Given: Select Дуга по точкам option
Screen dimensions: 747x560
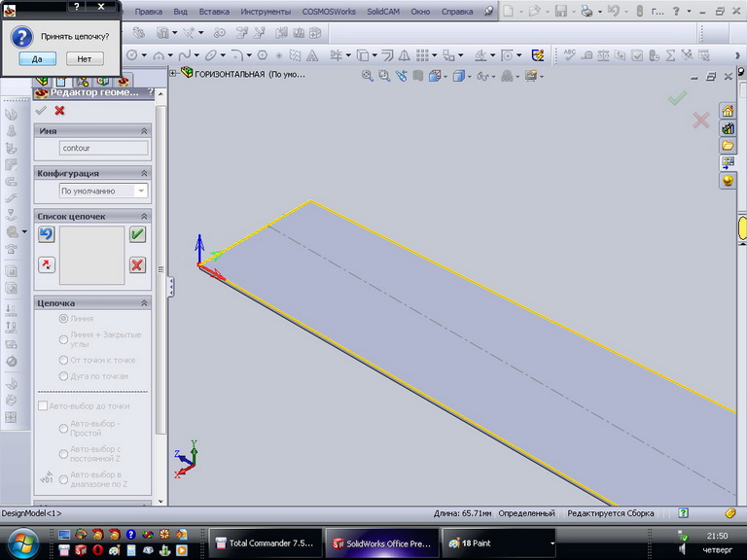Looking at the screenshot, I should point(63,376).
